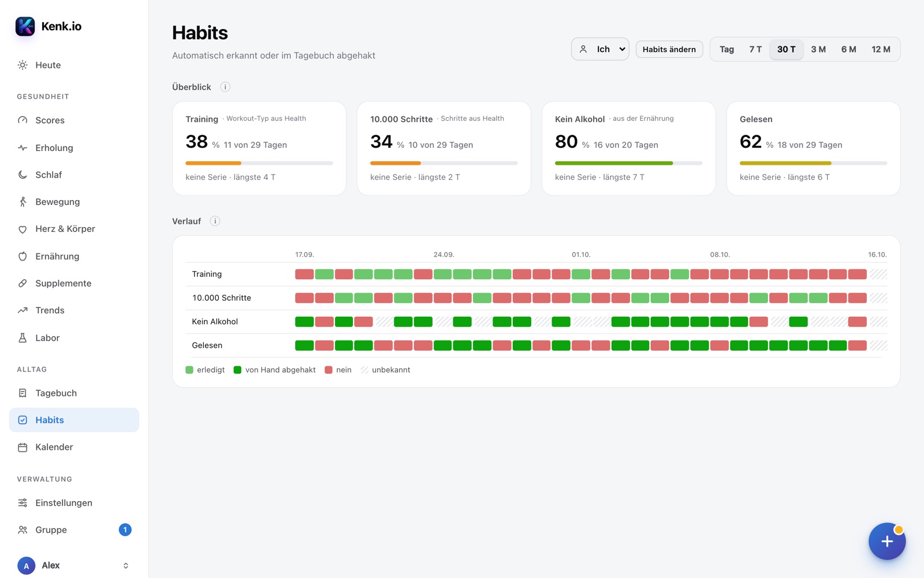Select the 30 T range
The image size is (924, 578).
click(786, 49)
